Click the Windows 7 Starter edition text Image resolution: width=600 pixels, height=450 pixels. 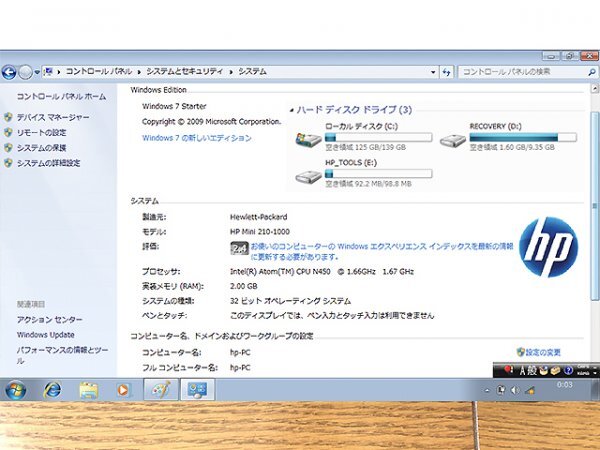(x=174, y=106)
